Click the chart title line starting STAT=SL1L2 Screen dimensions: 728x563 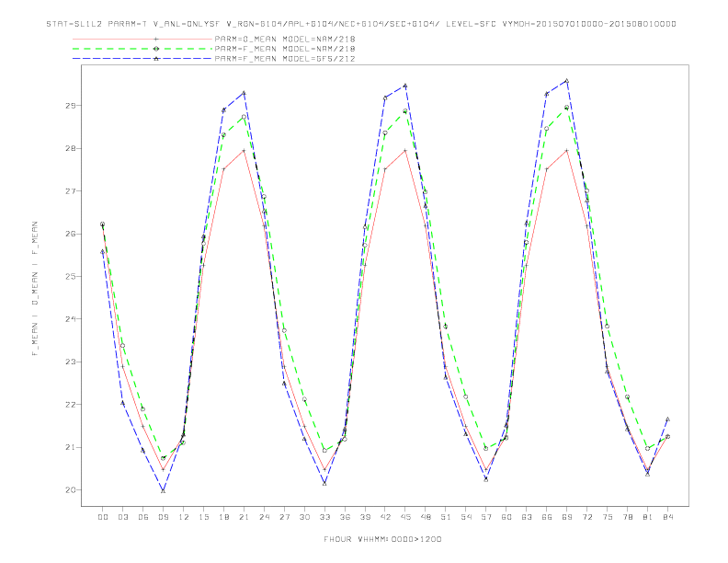[x=360, y=24]
